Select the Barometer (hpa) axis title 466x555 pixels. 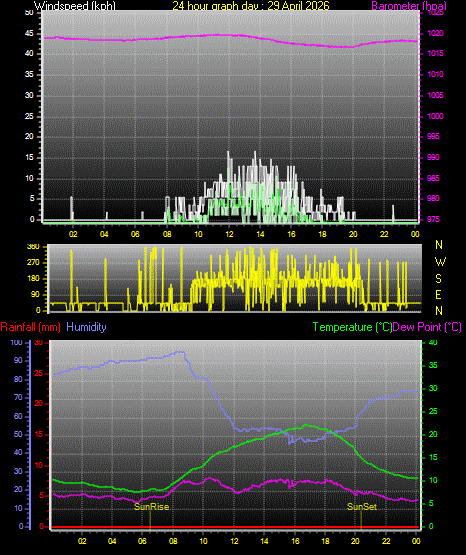(409, 6)
